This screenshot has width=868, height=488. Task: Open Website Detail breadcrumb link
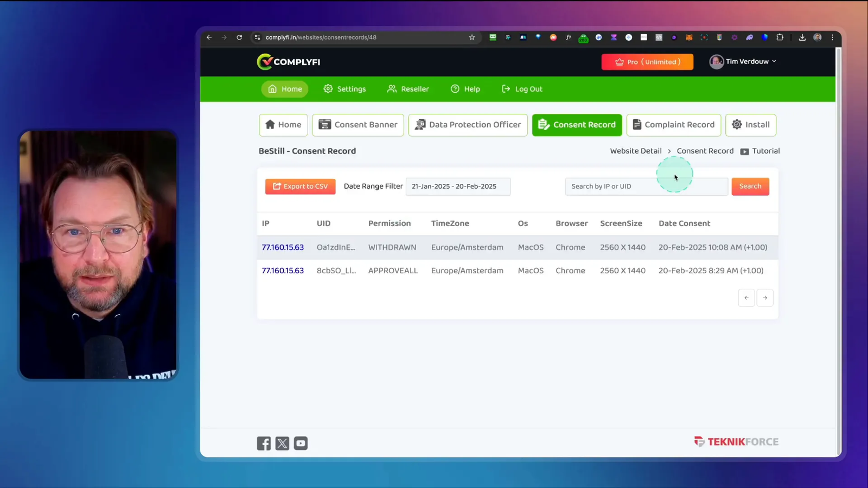click(636, 151)
